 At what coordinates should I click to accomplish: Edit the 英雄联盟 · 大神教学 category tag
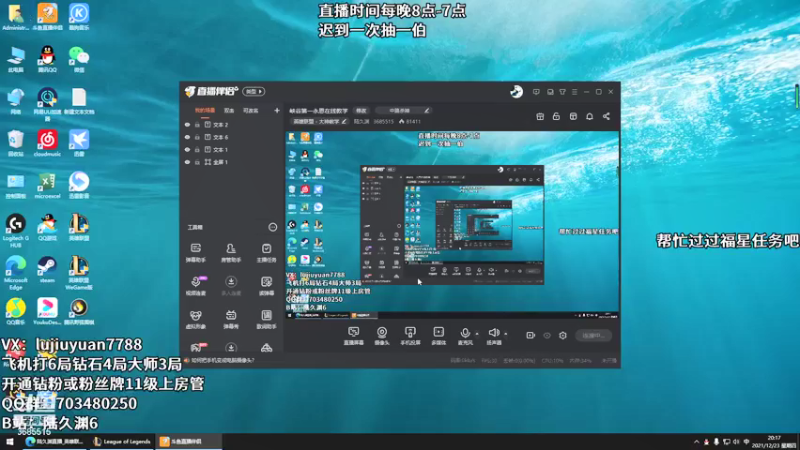pyautogui.click(x=319, y=121)
